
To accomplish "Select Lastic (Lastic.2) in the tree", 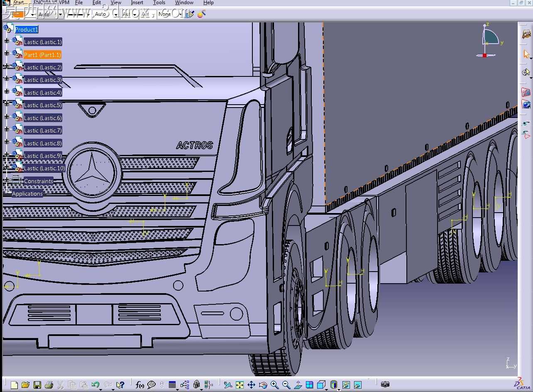I will 43,67.
